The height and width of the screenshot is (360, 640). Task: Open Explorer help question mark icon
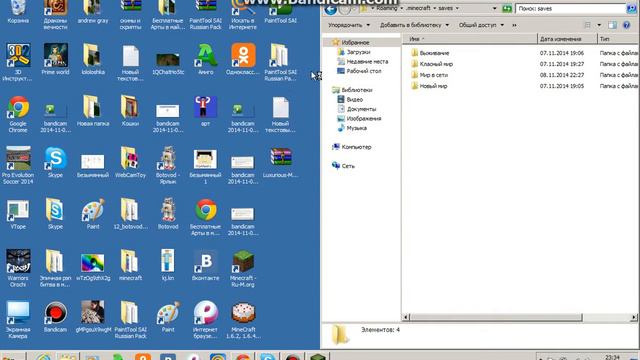(x=627, y=25)
